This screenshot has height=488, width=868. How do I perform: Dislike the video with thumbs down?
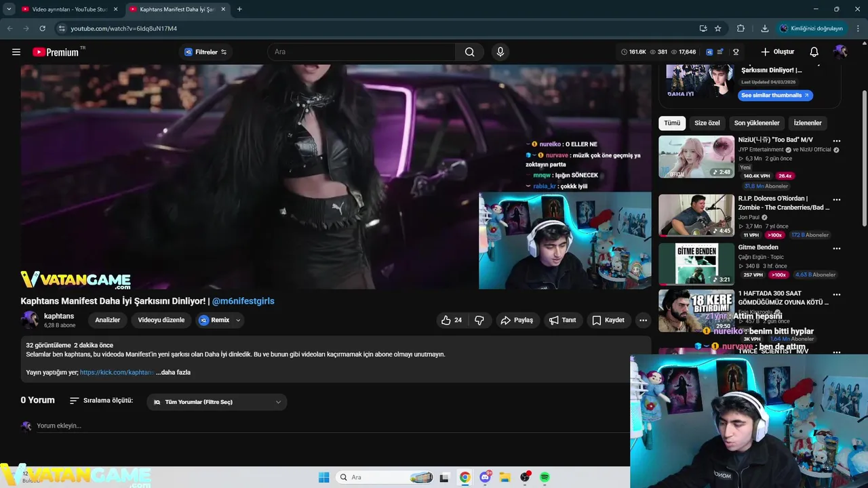click(479, 320)
